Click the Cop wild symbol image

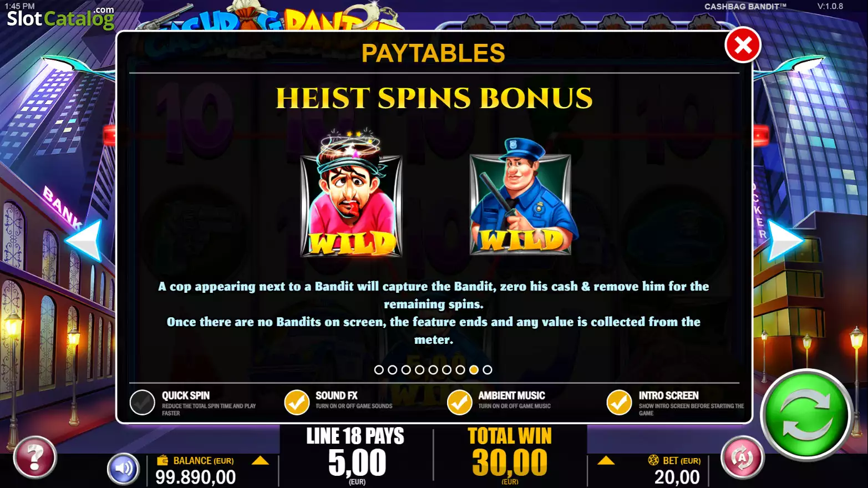(x=521, y=197)
